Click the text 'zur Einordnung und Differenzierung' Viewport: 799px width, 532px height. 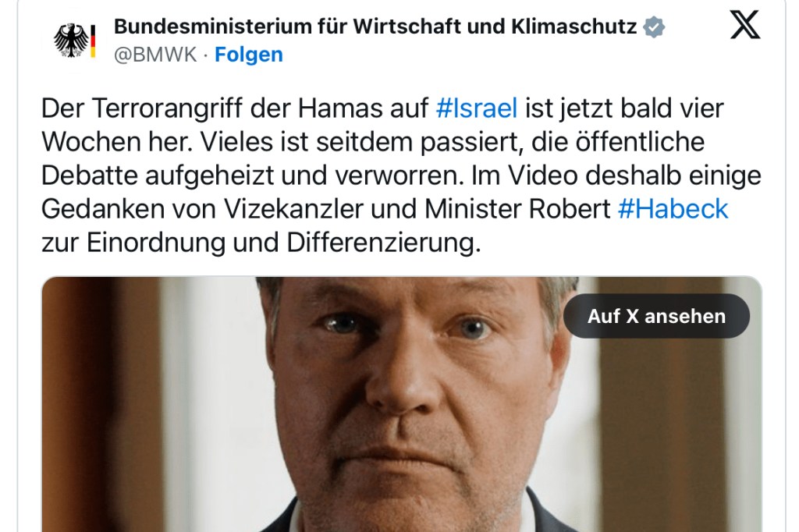260,243
